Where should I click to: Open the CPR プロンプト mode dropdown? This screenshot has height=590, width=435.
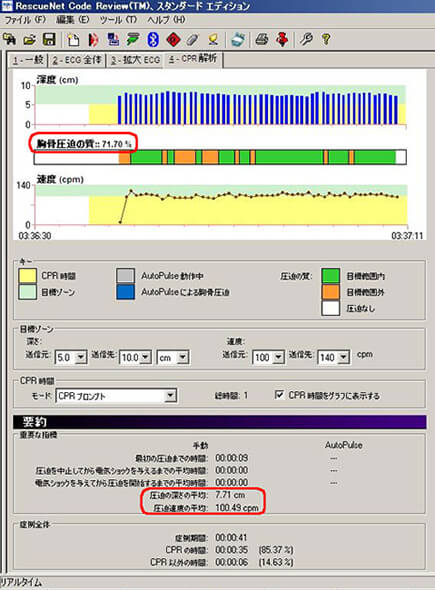click(170, 395)
